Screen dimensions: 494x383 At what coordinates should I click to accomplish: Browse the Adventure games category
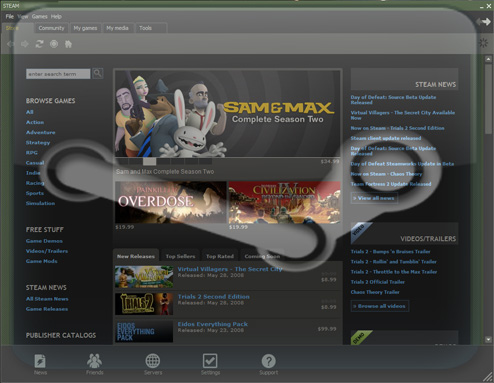click(41, 132)
